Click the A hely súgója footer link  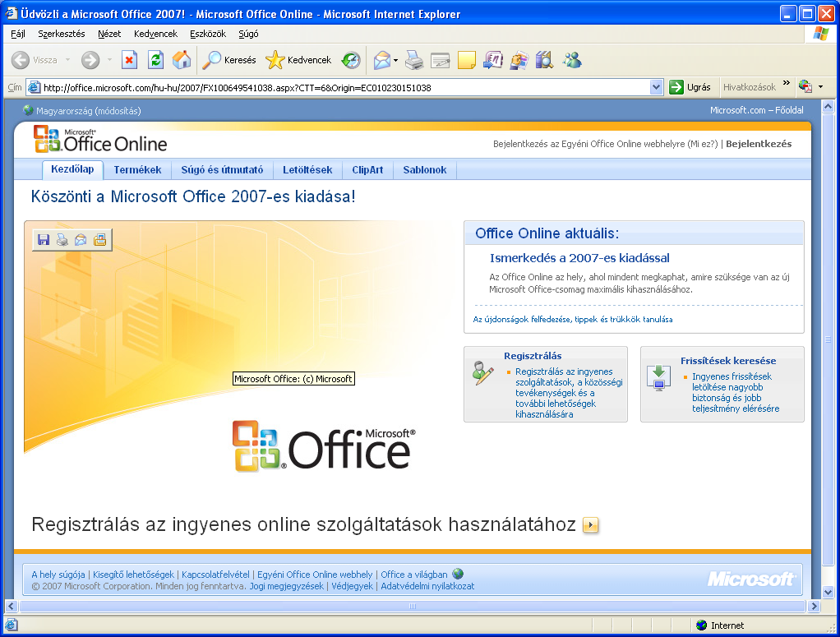pos(58,575)
